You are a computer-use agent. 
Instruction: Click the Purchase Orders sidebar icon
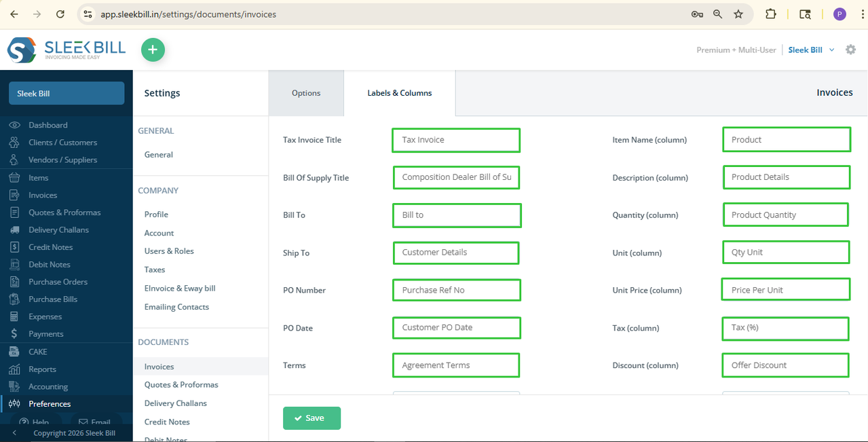14,282
